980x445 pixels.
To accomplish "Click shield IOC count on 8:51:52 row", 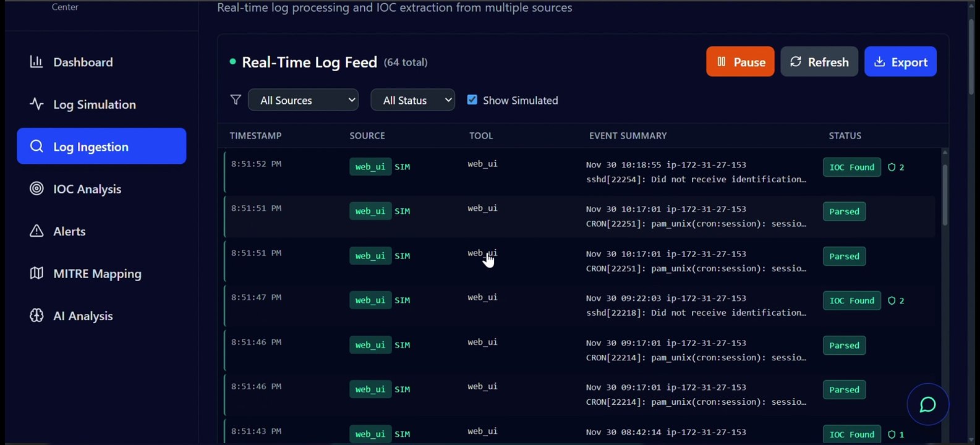I will (896, 167).
